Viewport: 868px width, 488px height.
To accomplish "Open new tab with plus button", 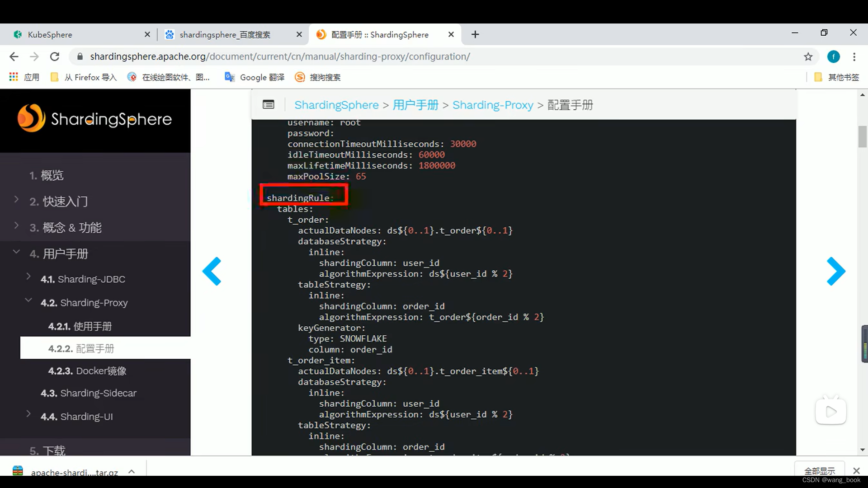I will tap(475, 34).
